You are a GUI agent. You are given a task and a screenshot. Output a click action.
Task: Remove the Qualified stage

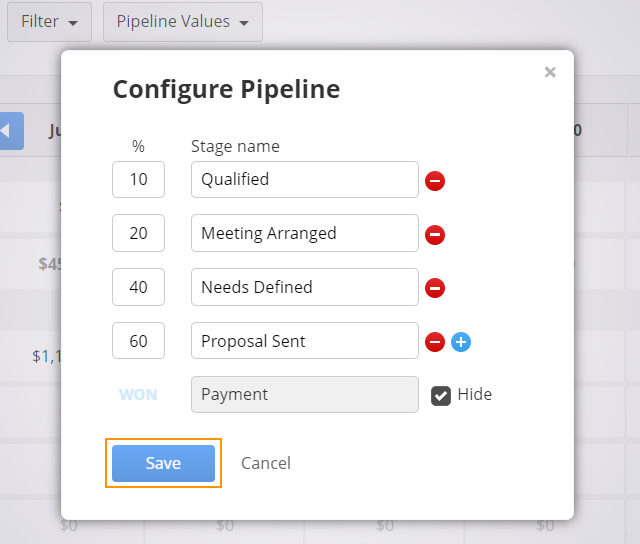[x=435, y=181]
